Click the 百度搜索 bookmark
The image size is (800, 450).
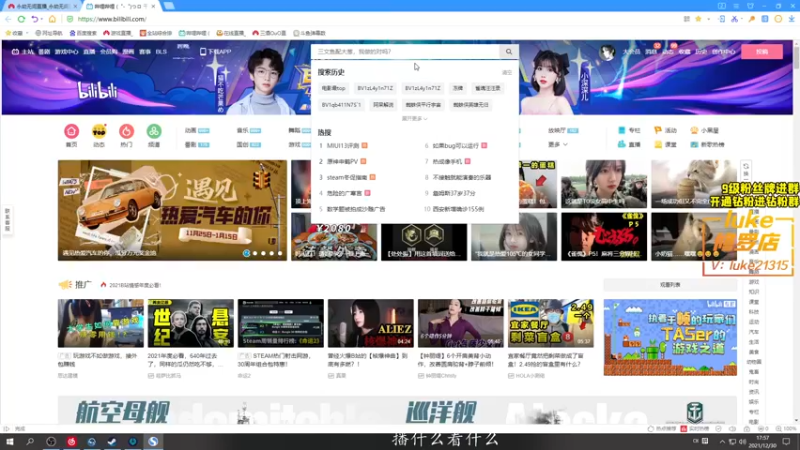point(83,33)
